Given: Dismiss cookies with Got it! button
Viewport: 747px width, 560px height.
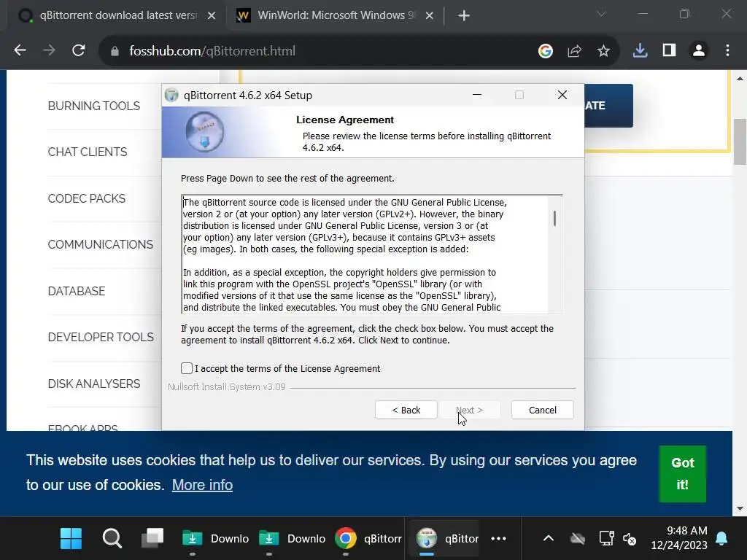Looking at the screenshot, I should [x=682, y=474].
